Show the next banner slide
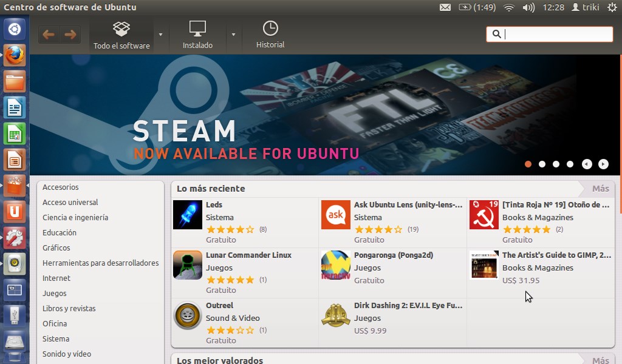Screen dimensions: 622x364 click(x=603, y=164)
